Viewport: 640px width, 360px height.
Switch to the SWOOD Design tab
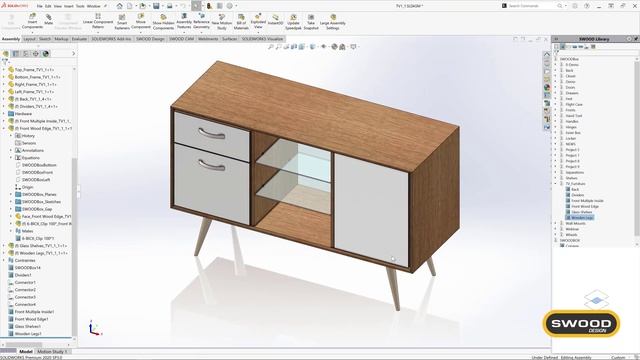150,39
